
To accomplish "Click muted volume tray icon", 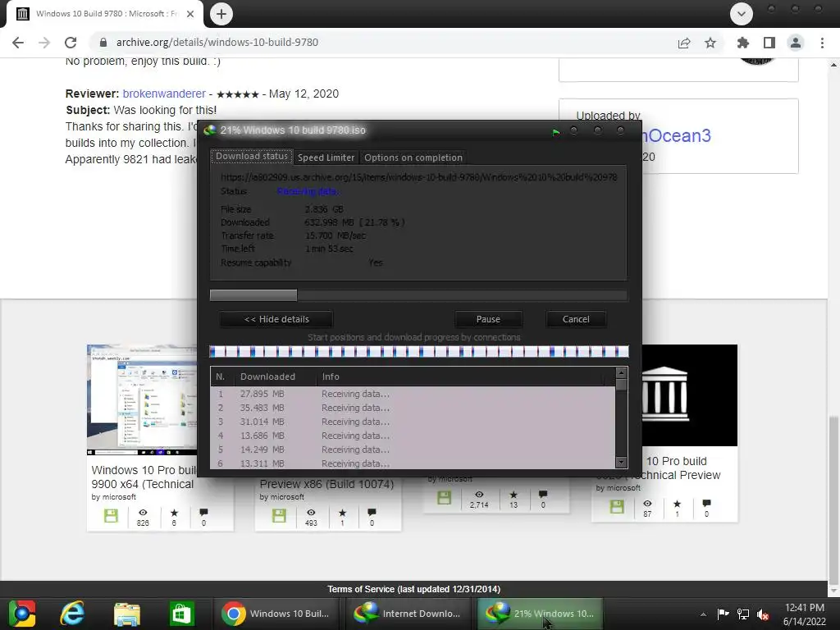I will pos(763,614).
